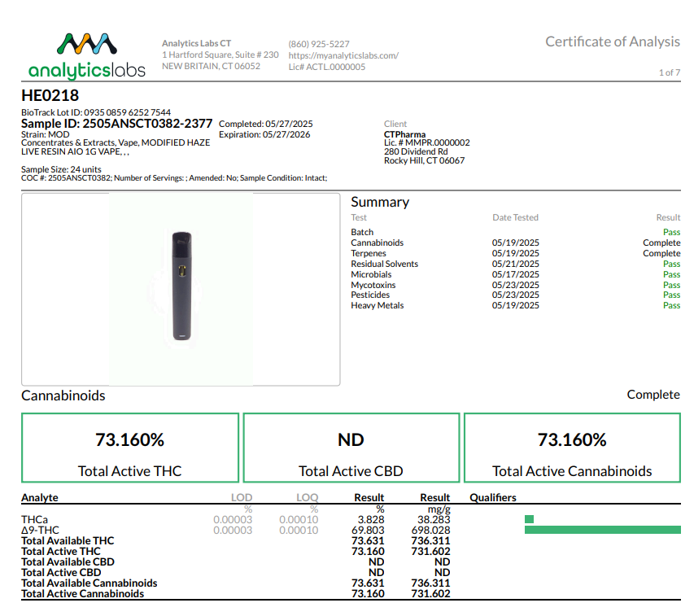Click the Certificate of Analysis title
Viewport: 694px width, 616px height.
click(x=612, y=42)
